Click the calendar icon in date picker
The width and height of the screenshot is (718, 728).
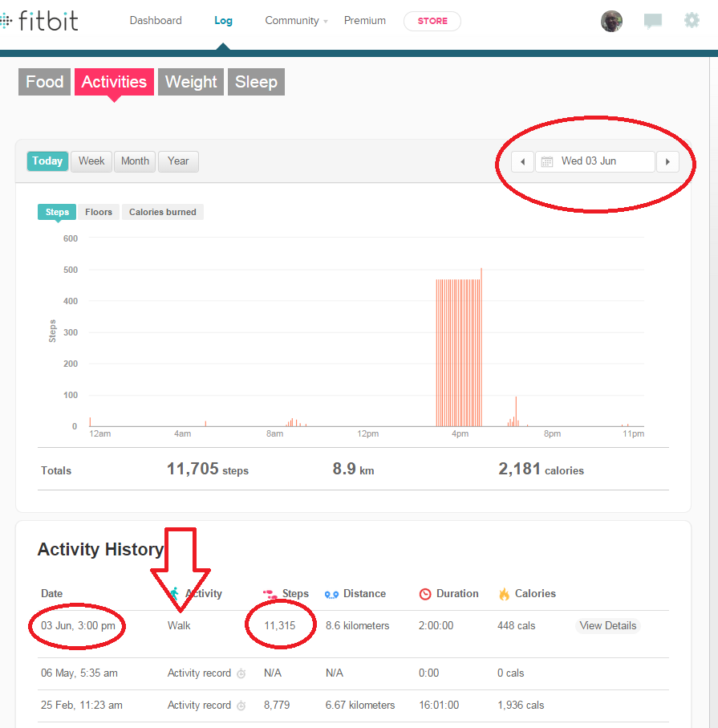pyautogui.click(x=547, y=161)
